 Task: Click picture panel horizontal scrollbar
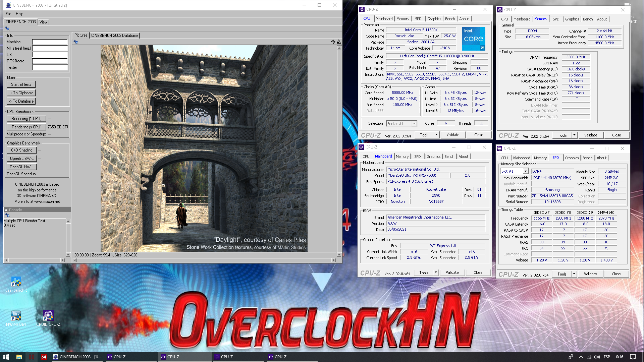tap(204, 260)
